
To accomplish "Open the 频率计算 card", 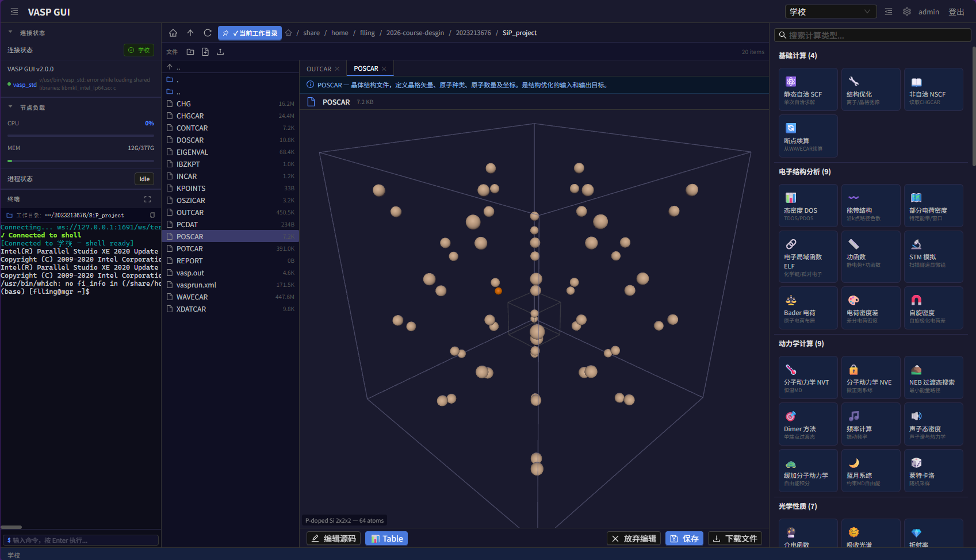I will click(871, 424).
